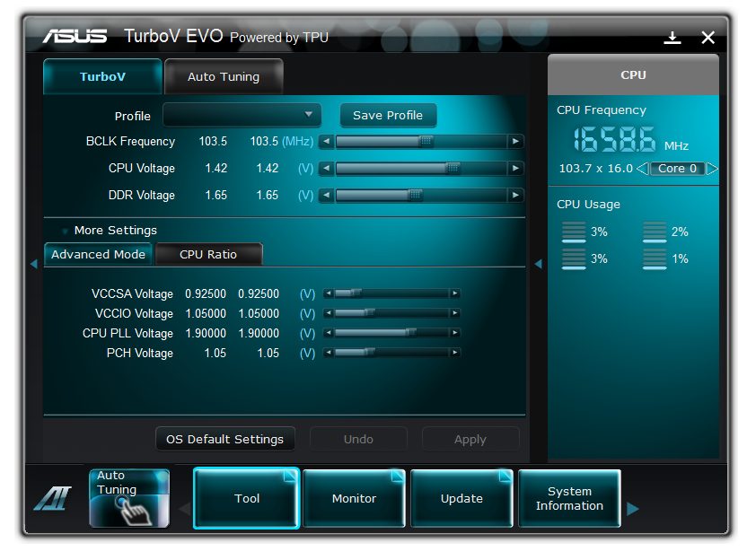Increase VCCSA Voltage with right arrow
747x560 pixels.
[455, 293]
